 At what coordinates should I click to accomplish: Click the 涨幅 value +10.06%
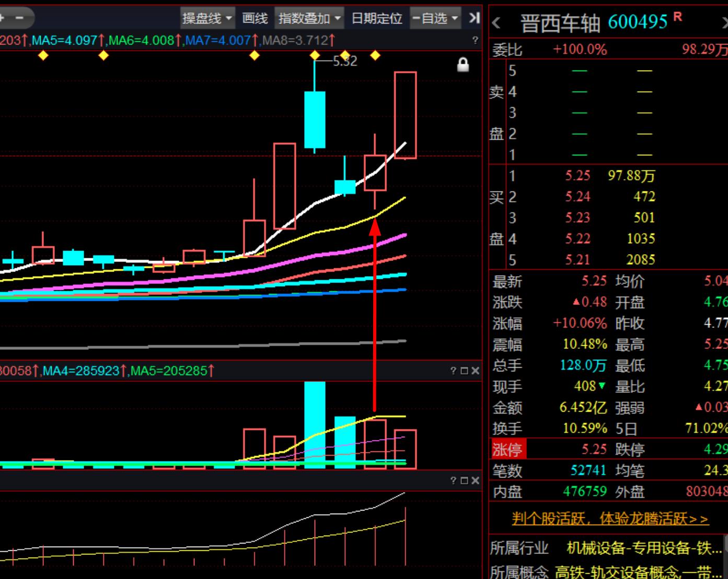(x=580, y=323)
